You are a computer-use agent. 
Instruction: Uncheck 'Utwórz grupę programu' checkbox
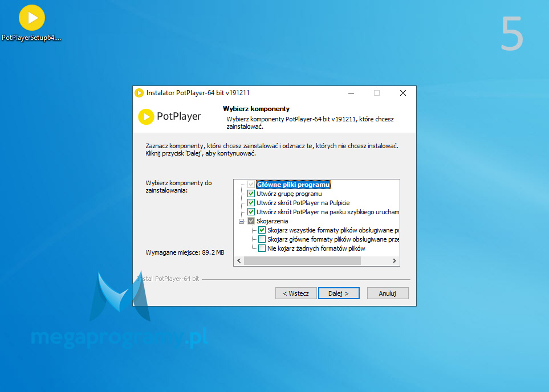tap(251, 194)
